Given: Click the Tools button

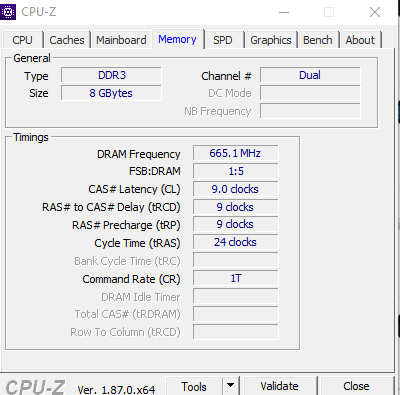Looking at the screenshot, I should click(194, 386).
